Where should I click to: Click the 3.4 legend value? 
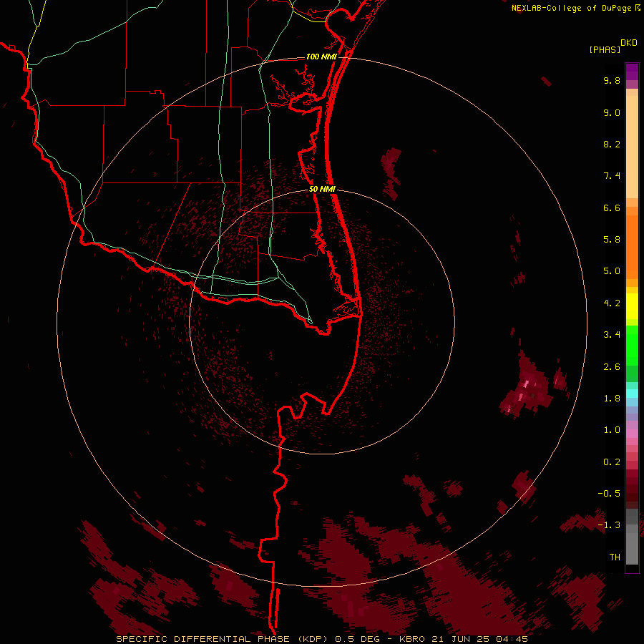612,335
